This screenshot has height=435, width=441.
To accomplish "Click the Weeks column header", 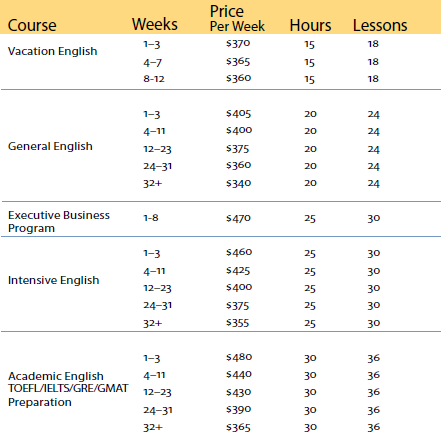I will click(x=155, y=24).
